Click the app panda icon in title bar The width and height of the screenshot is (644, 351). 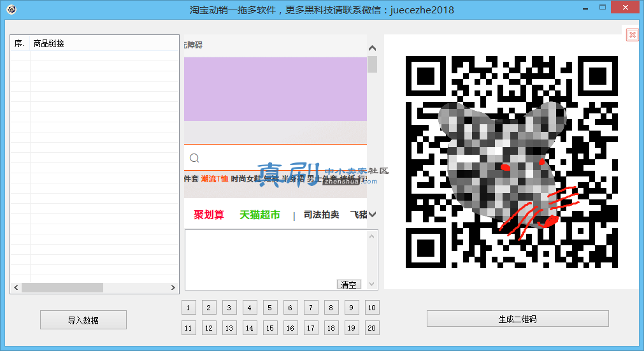tap(11, 9)
